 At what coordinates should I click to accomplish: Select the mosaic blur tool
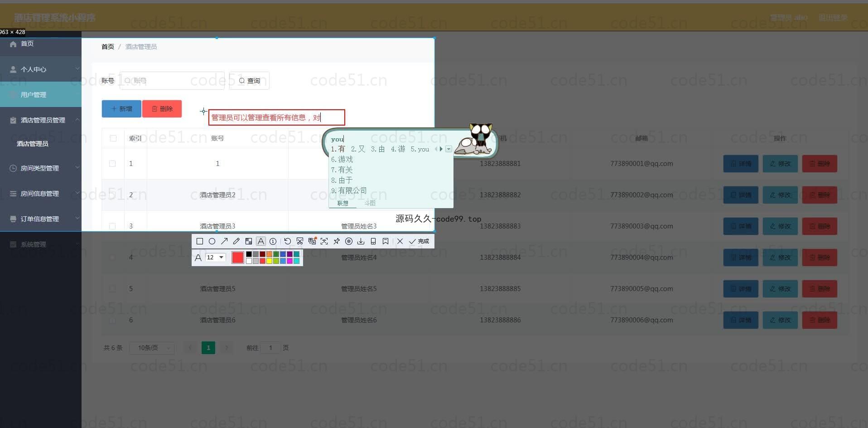249,241
